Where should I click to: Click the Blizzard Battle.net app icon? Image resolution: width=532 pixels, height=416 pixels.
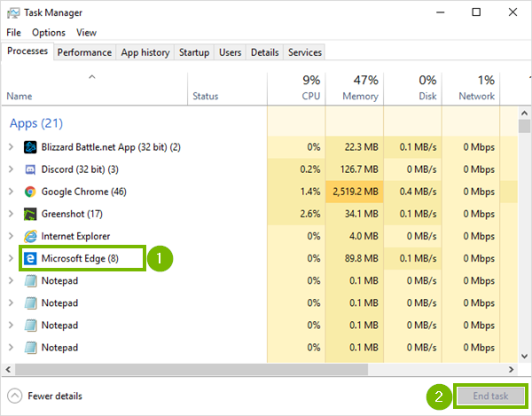(x=30, y=147)
